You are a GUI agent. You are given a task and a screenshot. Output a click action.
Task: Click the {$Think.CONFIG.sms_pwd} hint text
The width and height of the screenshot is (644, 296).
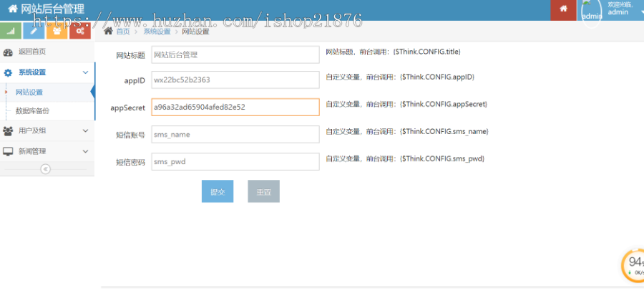(x=442, y=158)
